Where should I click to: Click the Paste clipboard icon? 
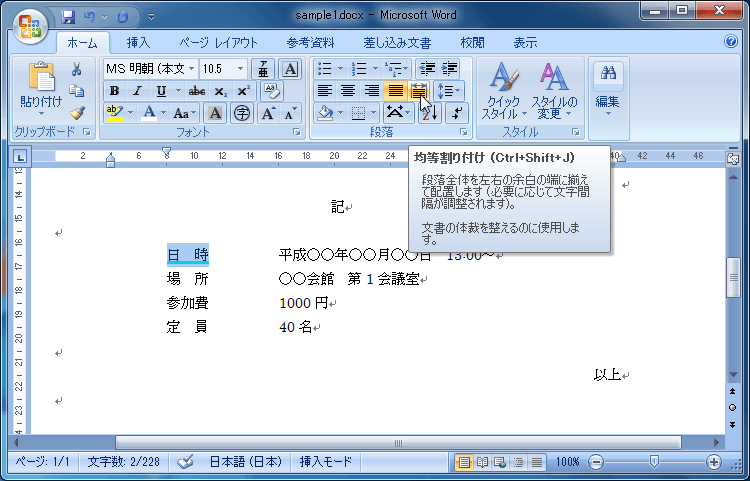point(42,77)
